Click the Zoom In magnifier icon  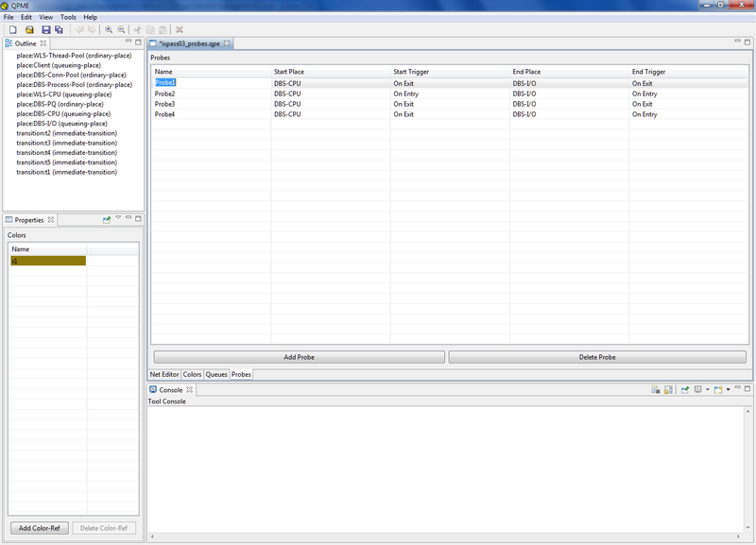point(109,30)
